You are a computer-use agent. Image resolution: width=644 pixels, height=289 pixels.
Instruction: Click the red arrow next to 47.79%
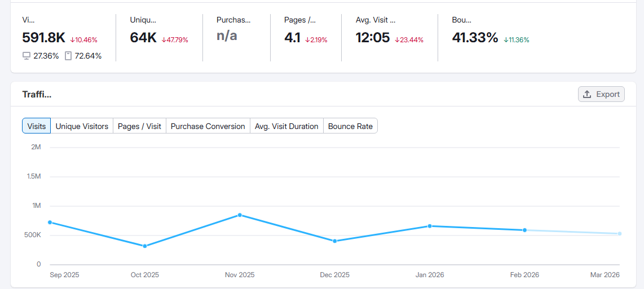(x=164, y=40)
